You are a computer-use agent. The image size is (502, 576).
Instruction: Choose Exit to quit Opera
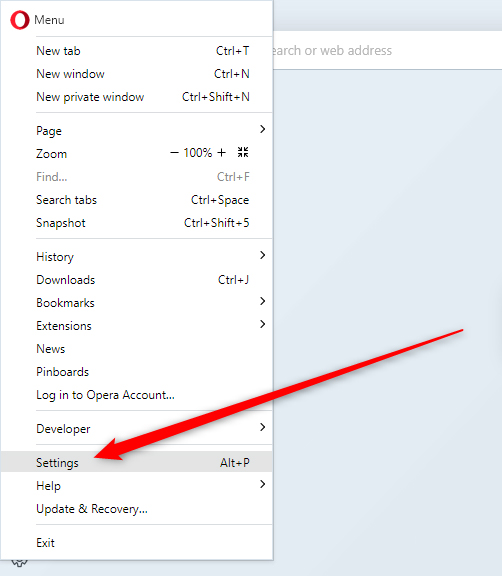pyautogui.click(x=137, y=543)
